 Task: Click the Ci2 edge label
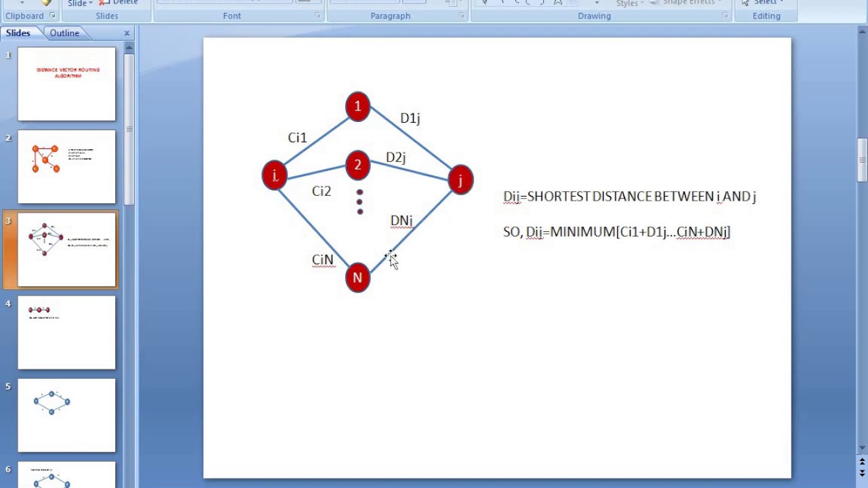[x=321, y=191]
